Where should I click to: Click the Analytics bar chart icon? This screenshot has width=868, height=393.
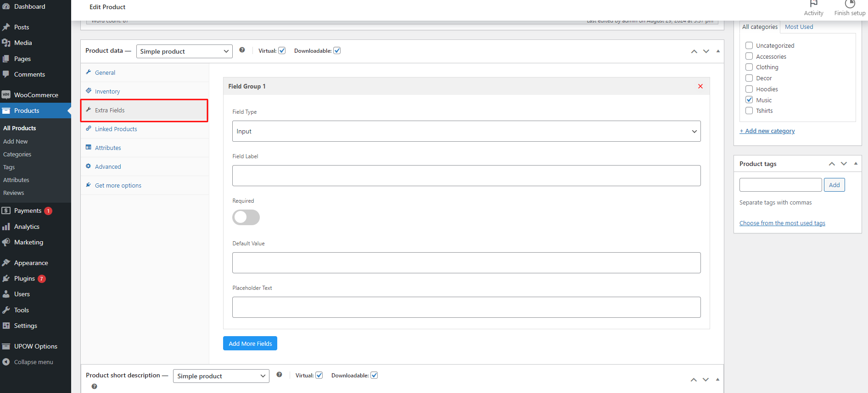[6, 227]
